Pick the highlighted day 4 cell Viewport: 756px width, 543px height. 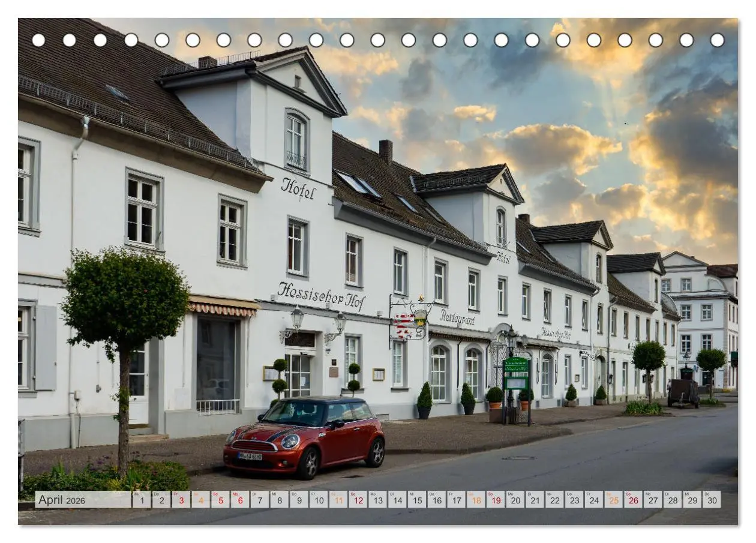[201, 500]
